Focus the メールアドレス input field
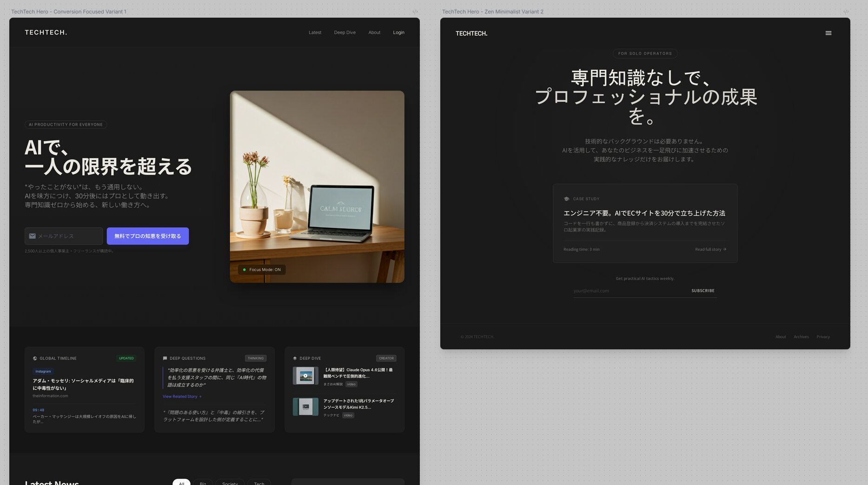 [64, 236]
